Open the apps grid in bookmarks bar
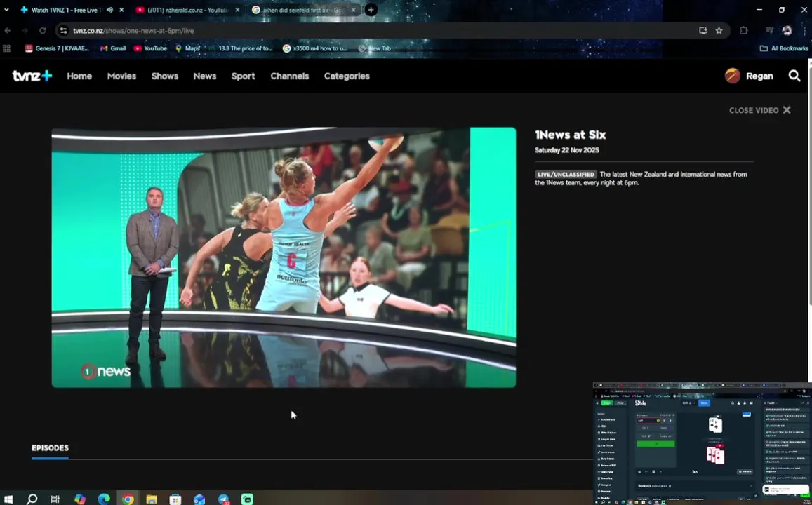The image size is (812, 505). [x=7, y=48]
